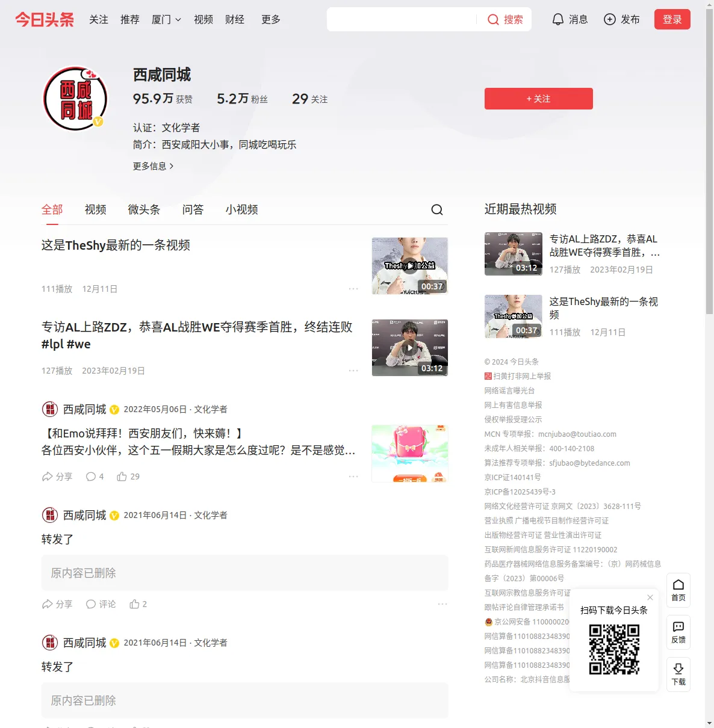Image resolution: width=714 pixels, height=728 pixels.
Task: Open 京ICP证140141号 footer link
Action: [513, 477]
